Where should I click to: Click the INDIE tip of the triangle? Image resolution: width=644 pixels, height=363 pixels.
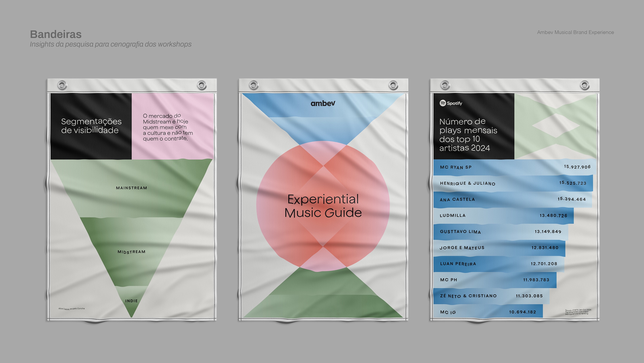coord(132,301)
